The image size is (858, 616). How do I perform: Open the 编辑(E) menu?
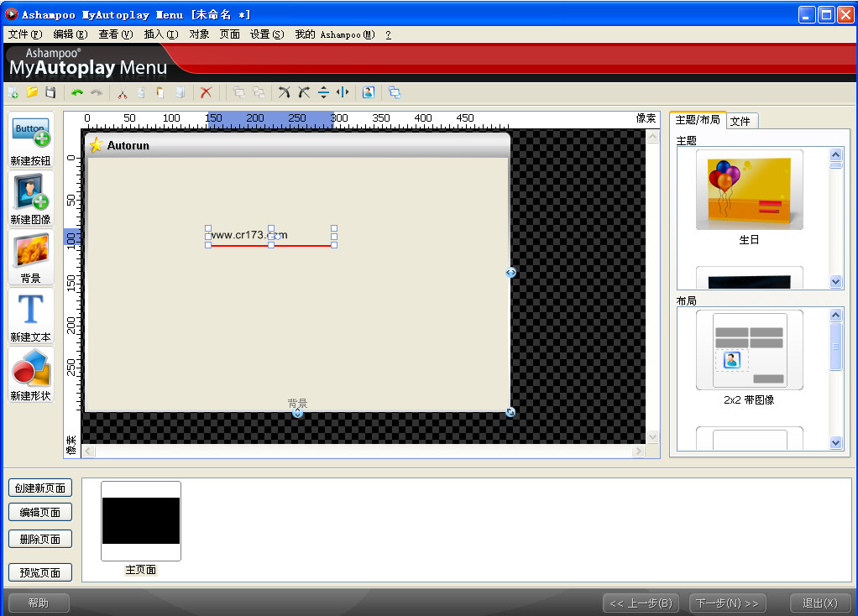pos(71,34)
